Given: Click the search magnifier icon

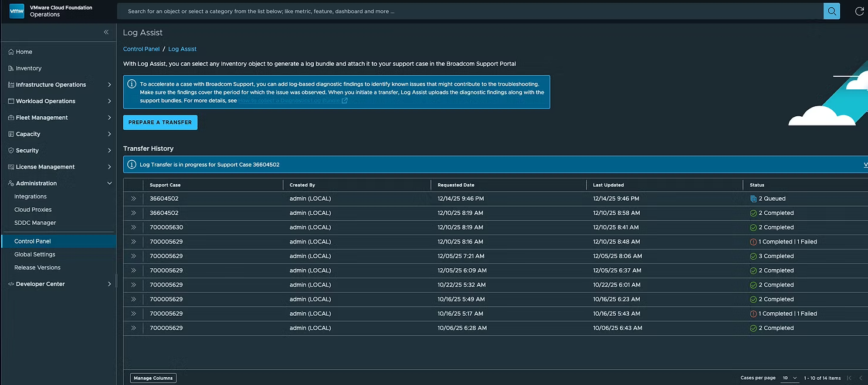Looking at the screenshot, I should (x=831, y=11).
